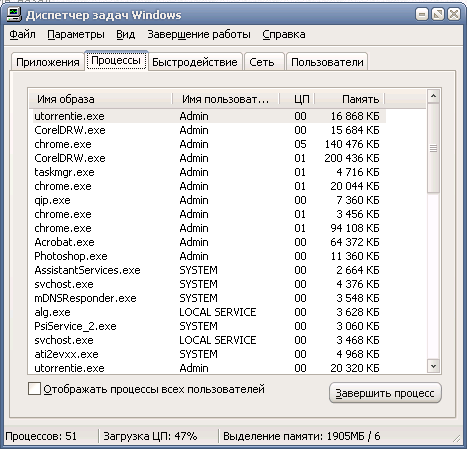Maximize the Task Manager window
This screenshot has height=449, width=467.
click(x=438, y=15)
